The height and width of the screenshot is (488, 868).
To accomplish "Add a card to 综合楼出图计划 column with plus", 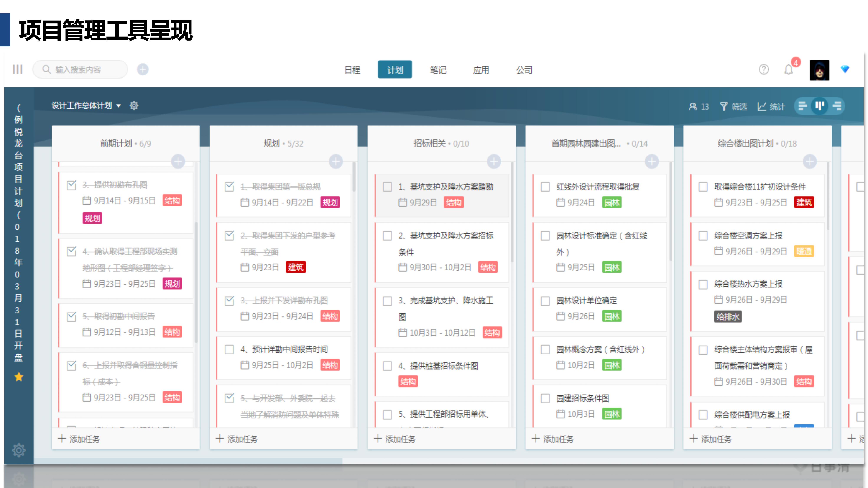I will (x=810, y=161).
